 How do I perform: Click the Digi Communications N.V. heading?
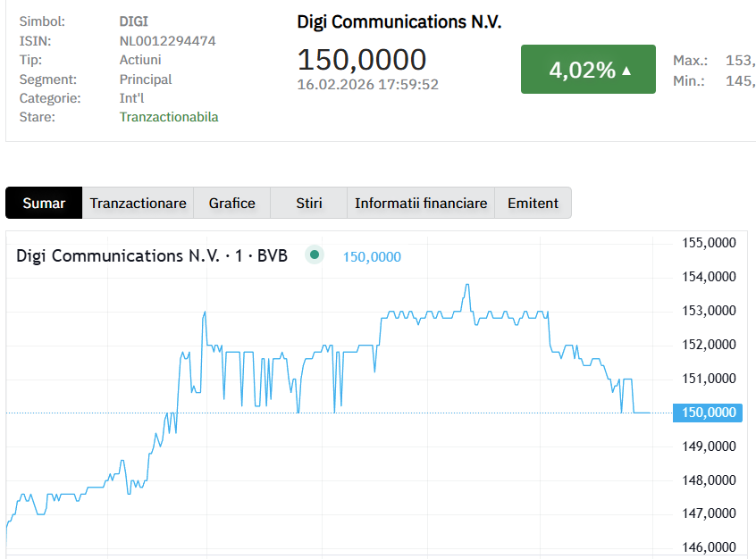point(399,22)
